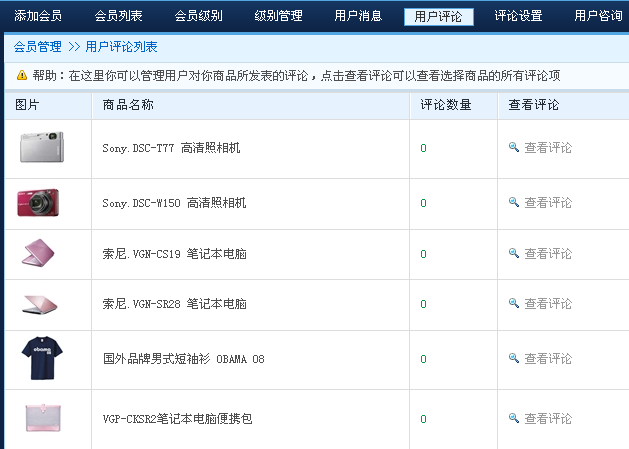Click magnifier icon for 索尼.VGN-SR28 row
The width and height of the screenshot is (629, 449).
513,303
